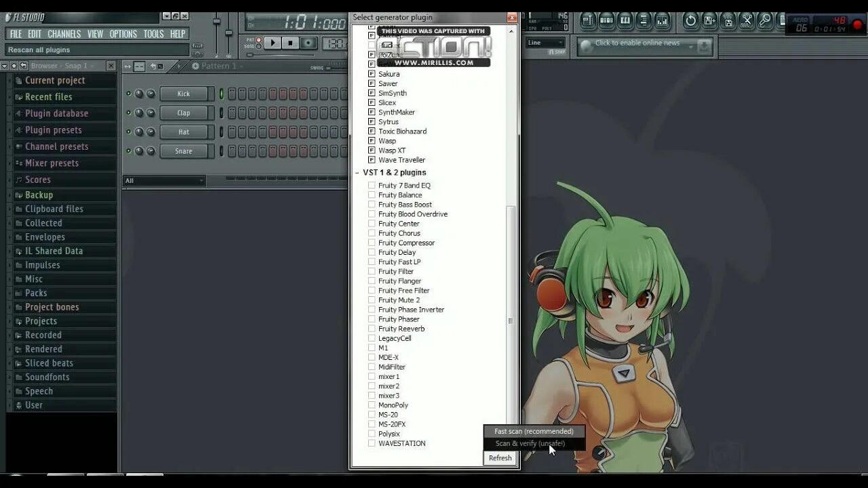Click the Save new version icon
Screen dimensions: 868x488
tap(709, 20)
